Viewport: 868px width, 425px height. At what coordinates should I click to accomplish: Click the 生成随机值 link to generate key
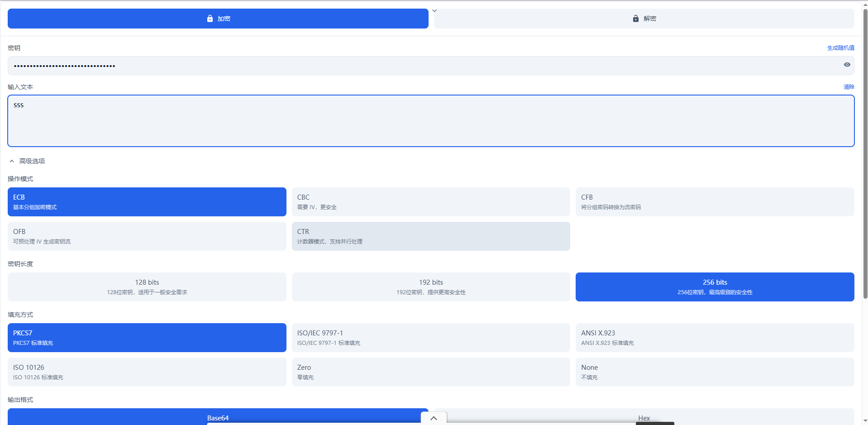pos(840,48)
